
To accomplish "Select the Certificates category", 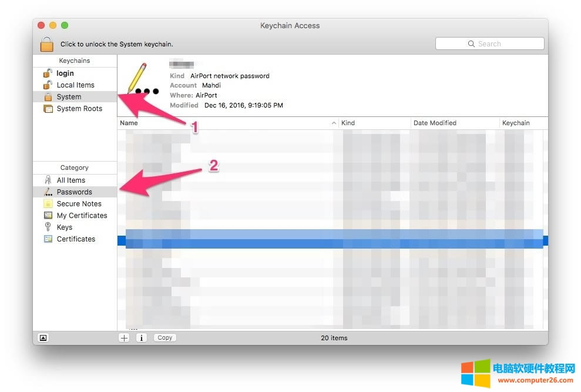I will pyautogui.click(x=76, y=239).
